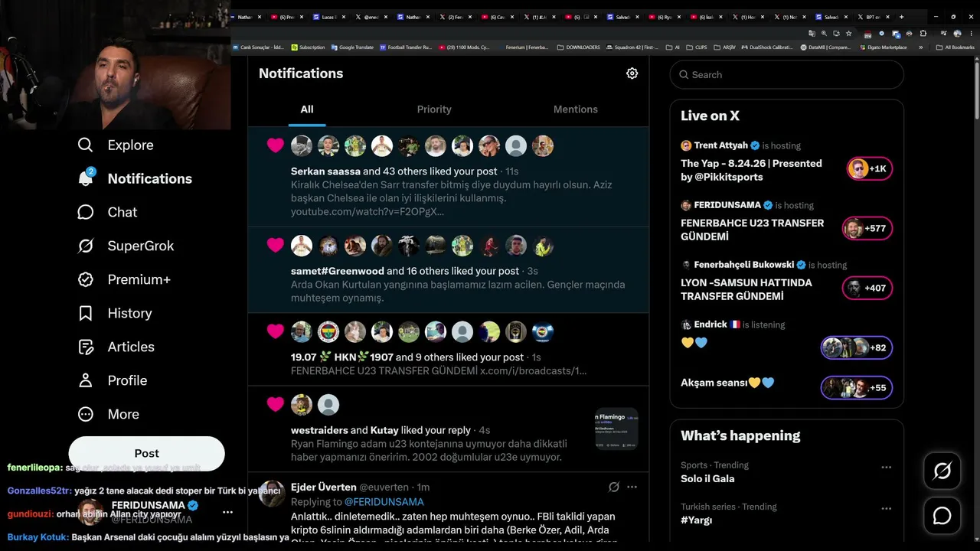The image size is (980, 551).
Task: Open the Squadron 42 bookmark
Action: (632, 47)
